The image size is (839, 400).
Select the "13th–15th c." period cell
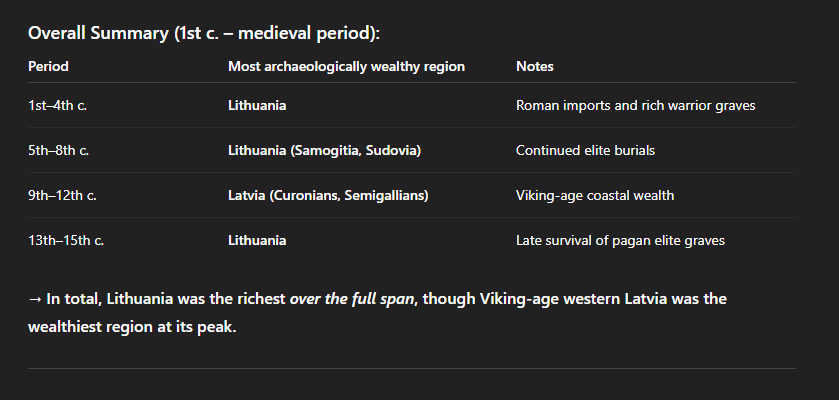[x=66, y=240]
